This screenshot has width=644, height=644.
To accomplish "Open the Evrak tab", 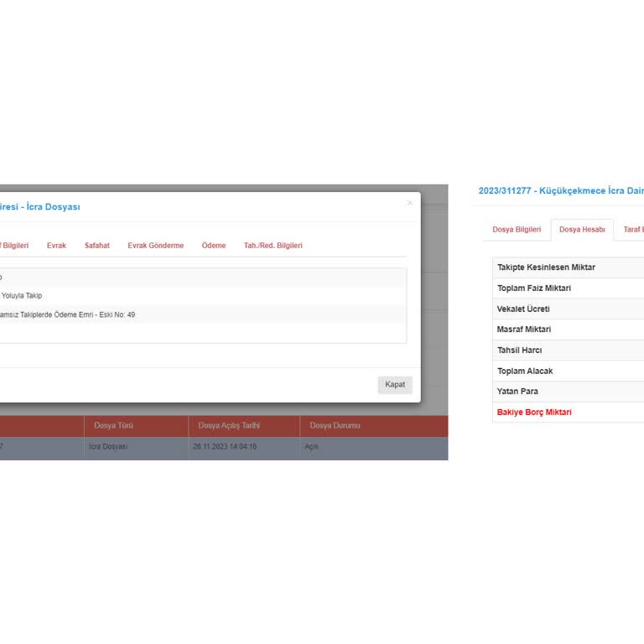I will tap(56, 246).
